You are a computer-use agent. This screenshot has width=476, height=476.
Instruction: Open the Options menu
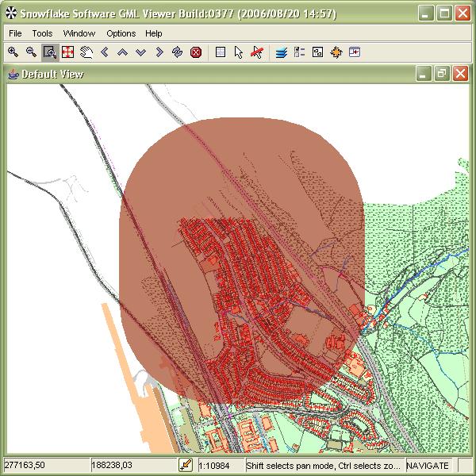coord(121,33)
